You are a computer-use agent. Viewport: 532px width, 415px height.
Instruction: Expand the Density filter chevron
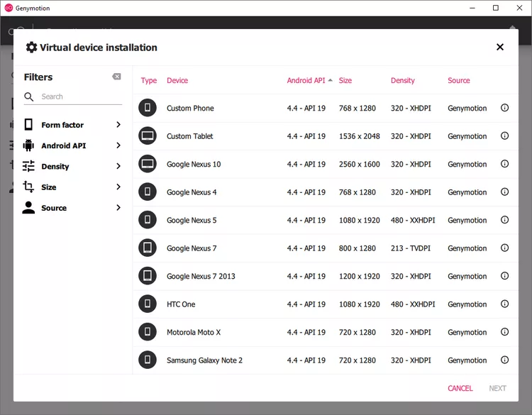pyautogui.click(x=118, y=166)
